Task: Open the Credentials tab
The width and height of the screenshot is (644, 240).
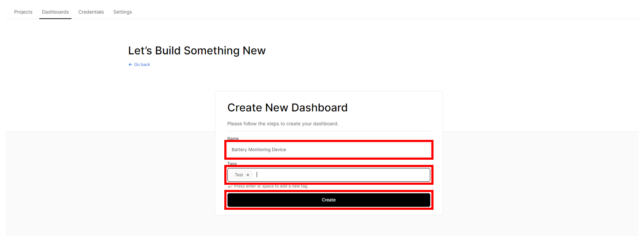Action: click(91, 12)
